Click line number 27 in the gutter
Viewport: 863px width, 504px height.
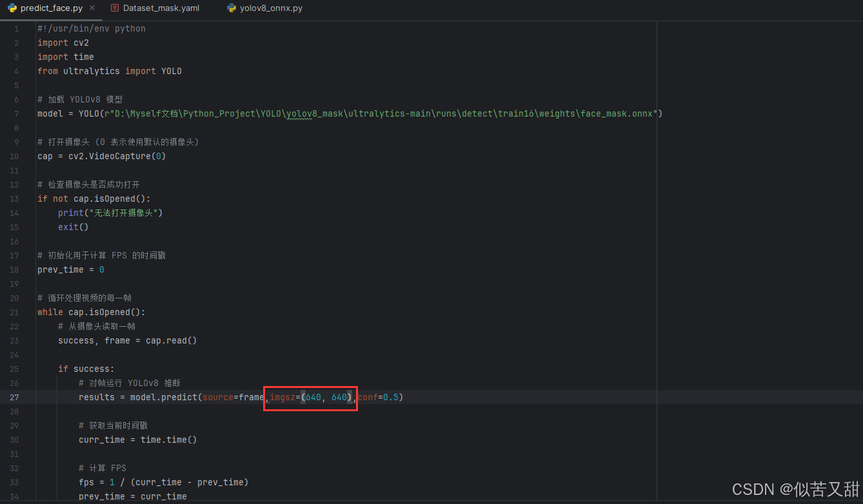14,397
